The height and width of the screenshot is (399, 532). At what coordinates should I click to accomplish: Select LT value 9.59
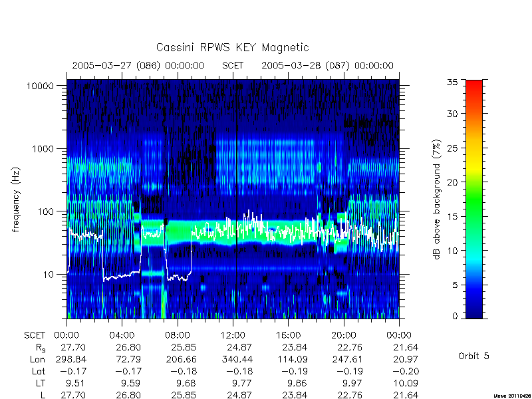[x=131, y=384]
